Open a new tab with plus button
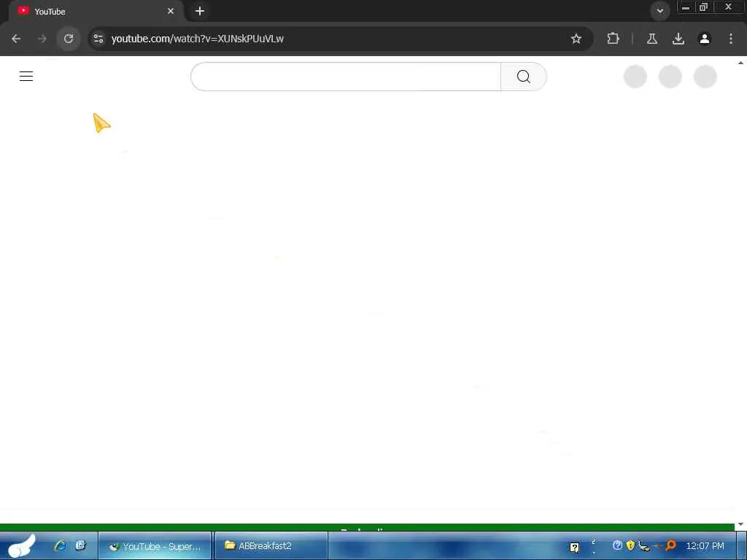Image resolution: width=747 pixels, height=560 pixels. [200, 11]
